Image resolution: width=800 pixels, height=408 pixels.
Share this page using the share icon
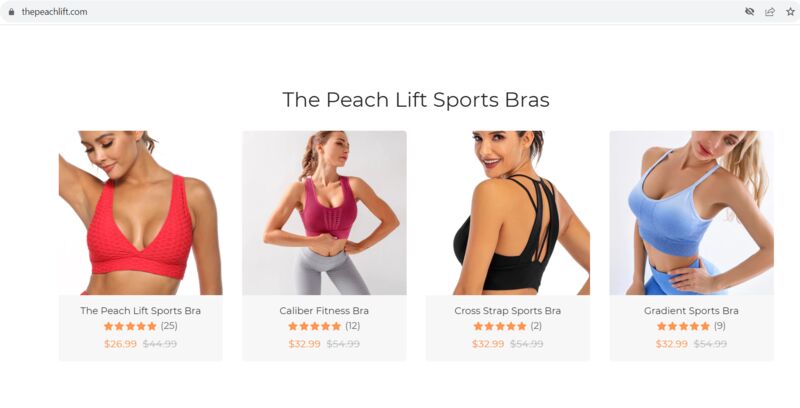coord(770,12)
